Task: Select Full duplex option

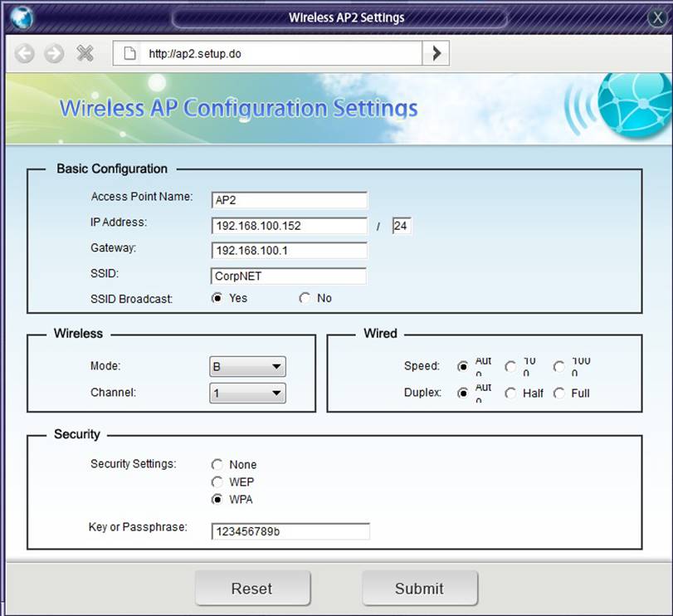Action: 559,394
